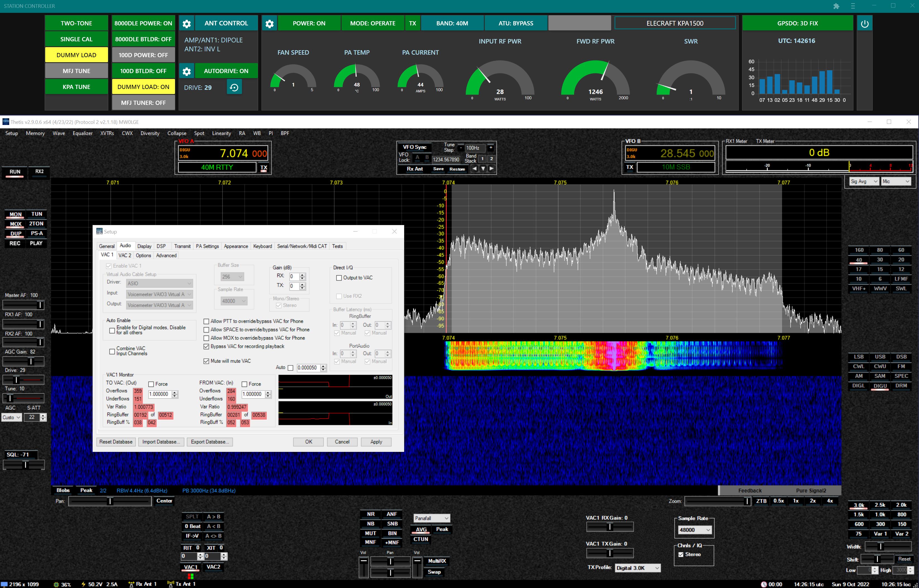Select band stack number 2
The height and width of the screenshot is (588, 919).
pos(491,159)
